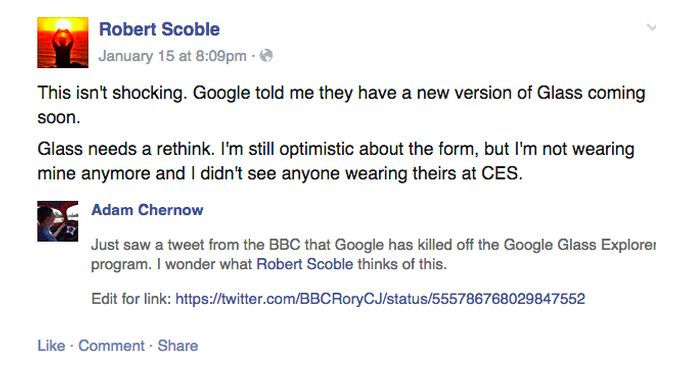684x373 pixels.
Task: Open Robert Scoble's sunset profile picture
Action: pyautogui.click(x=63, y=42)
